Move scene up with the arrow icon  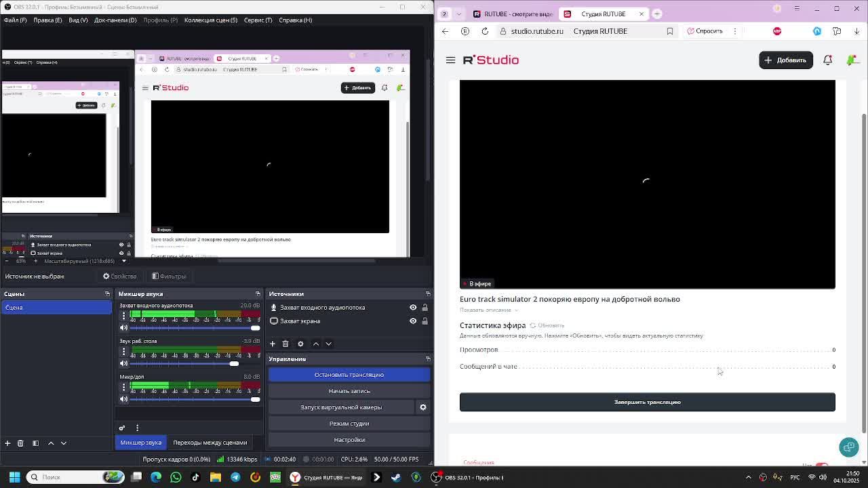tap(51, 443)
